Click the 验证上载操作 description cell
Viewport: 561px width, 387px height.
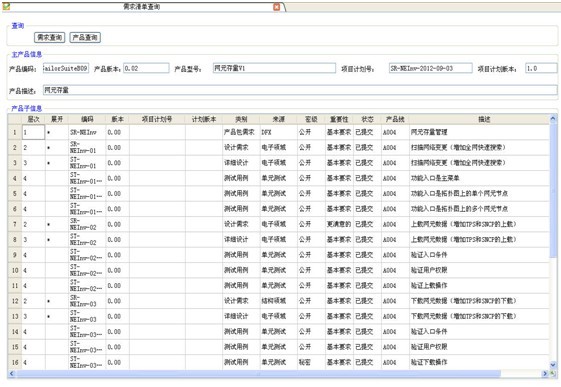pyautogui.click(x=479, y=286)
